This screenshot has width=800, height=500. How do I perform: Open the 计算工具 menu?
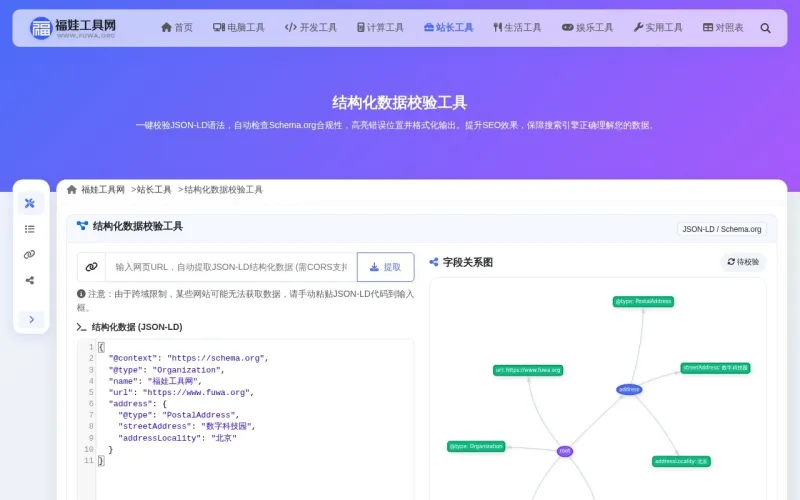click(380, 28)
